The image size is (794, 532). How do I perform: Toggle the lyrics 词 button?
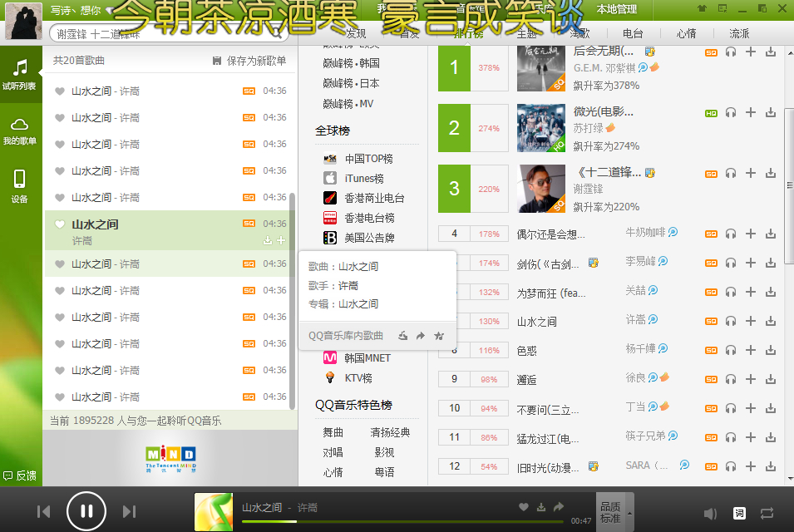pos(739,513)
